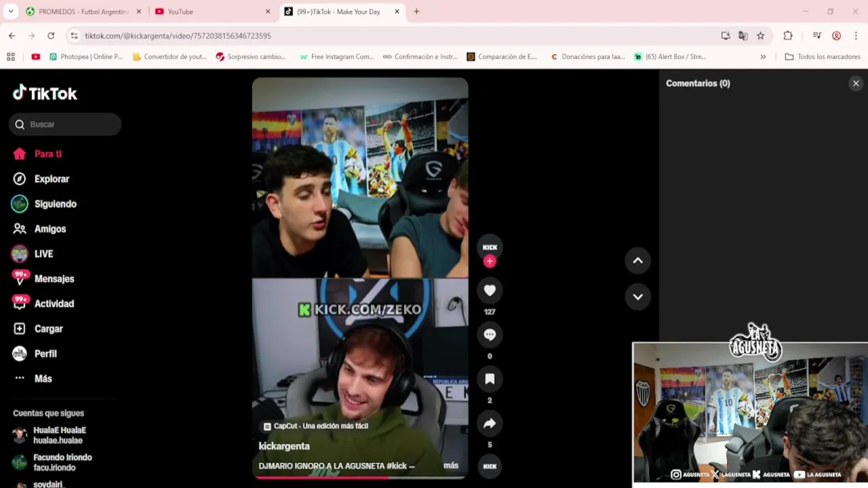Open CapCut Una edición más fácil link

[315, 426]
